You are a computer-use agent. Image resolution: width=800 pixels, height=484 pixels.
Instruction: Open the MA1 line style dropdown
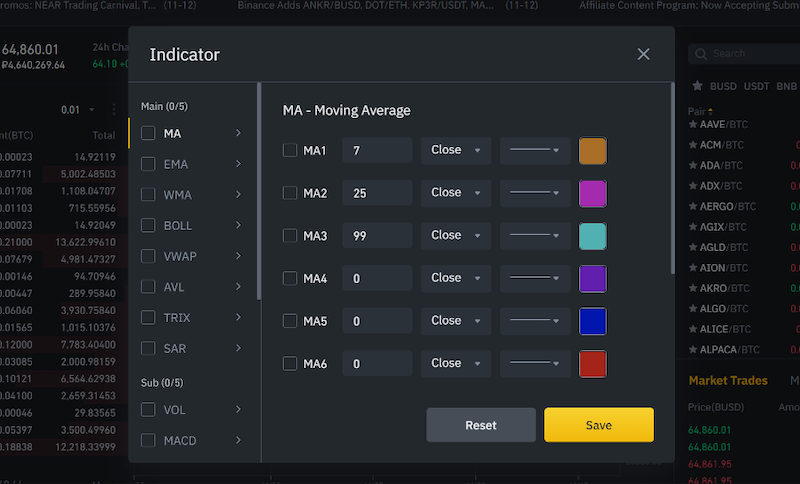click(535, 150)
